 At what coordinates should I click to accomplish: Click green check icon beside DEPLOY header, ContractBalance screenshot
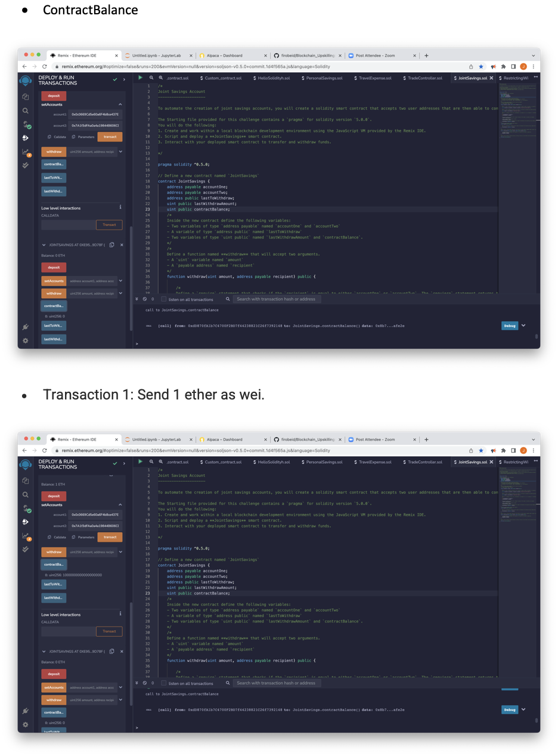[x=115, y=79]
